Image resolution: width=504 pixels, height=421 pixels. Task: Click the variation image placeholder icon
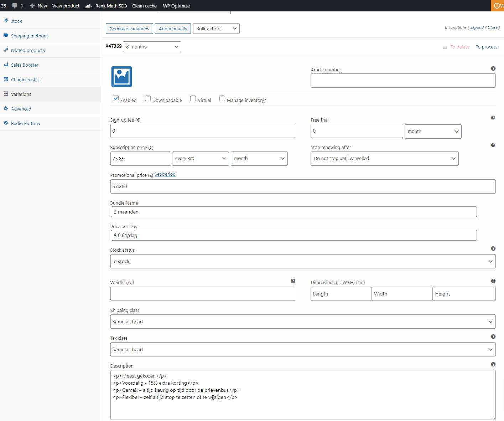click(121, 77)
